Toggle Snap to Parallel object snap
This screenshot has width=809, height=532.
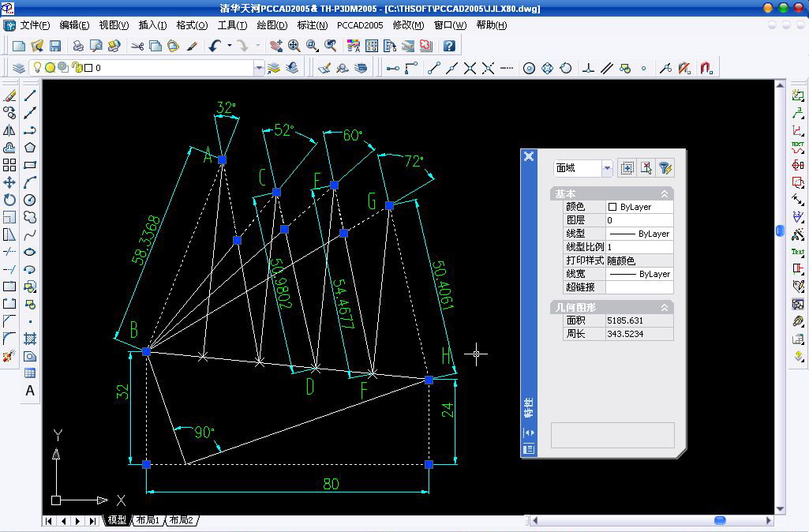pyautogui.click(x=607, y=68)
